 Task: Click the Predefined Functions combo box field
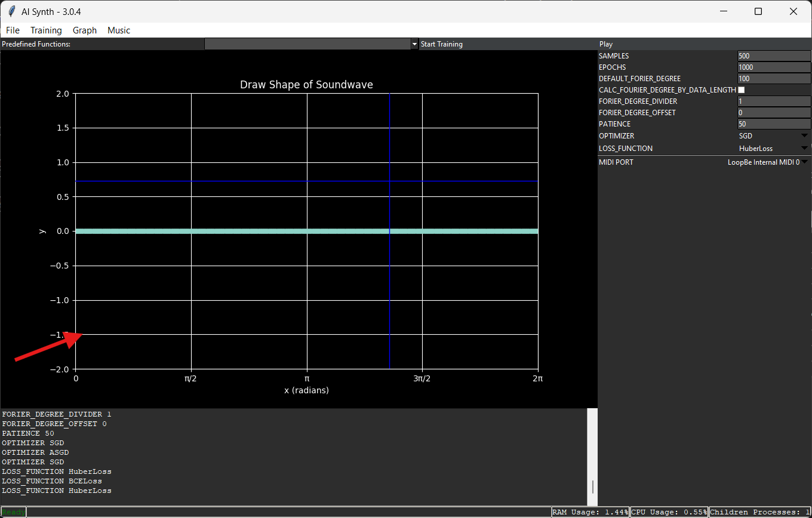click(307, 44)
